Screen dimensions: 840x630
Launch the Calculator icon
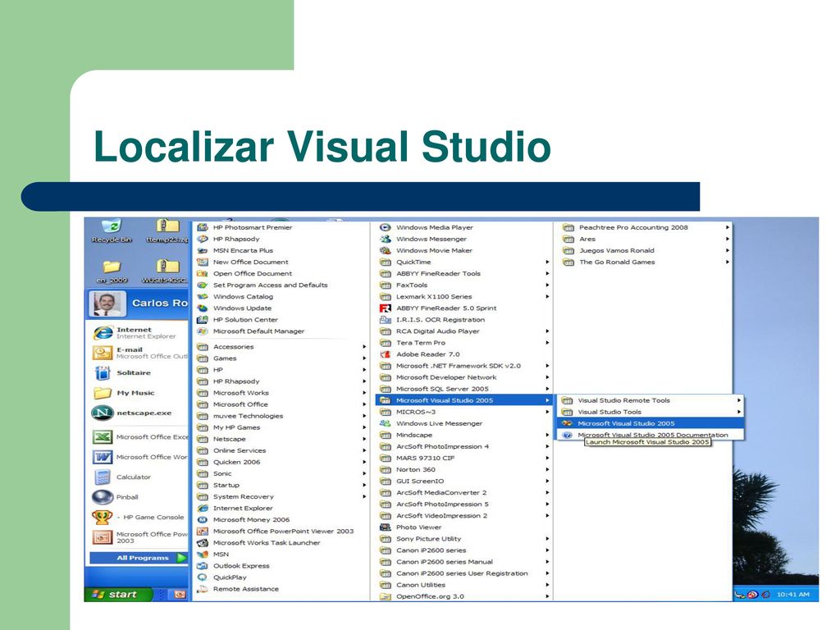[103, 477]
